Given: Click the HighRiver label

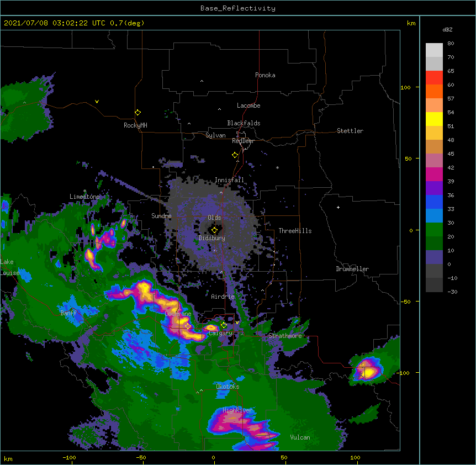Looking at the screenshot, I should pyautogui.click(x=237, y=410).
